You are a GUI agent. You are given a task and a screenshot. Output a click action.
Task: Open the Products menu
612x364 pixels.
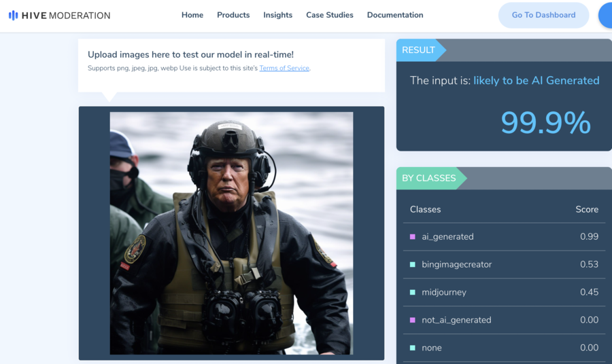click(233, 15)
